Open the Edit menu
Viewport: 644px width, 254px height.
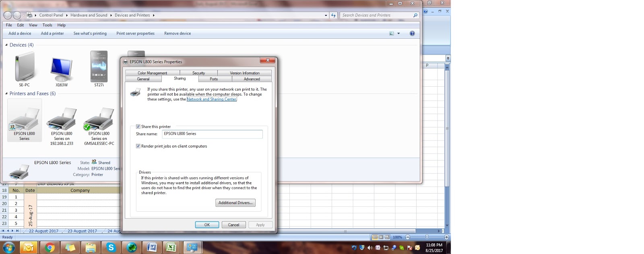21,25
